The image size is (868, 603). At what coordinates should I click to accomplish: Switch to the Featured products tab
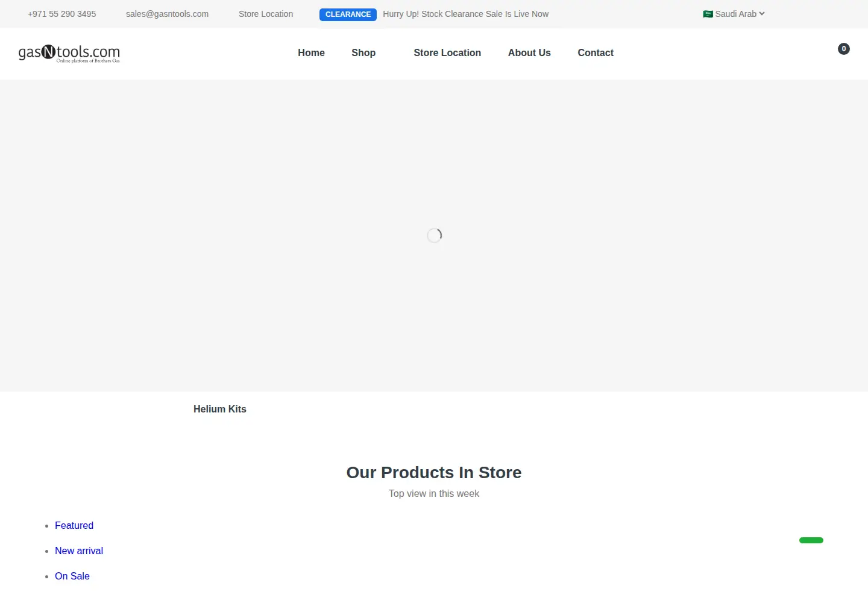(x=74, y=525)
